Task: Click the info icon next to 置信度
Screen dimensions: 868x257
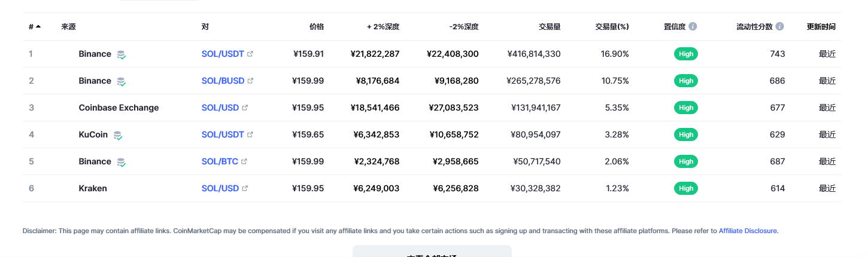Action: pyautogui.click(x=693, y=27)
